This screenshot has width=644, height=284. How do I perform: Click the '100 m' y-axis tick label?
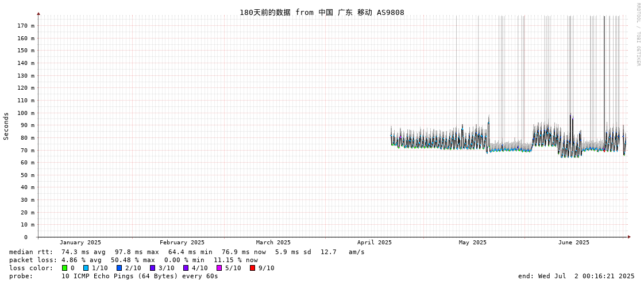(x=26, y=113)
